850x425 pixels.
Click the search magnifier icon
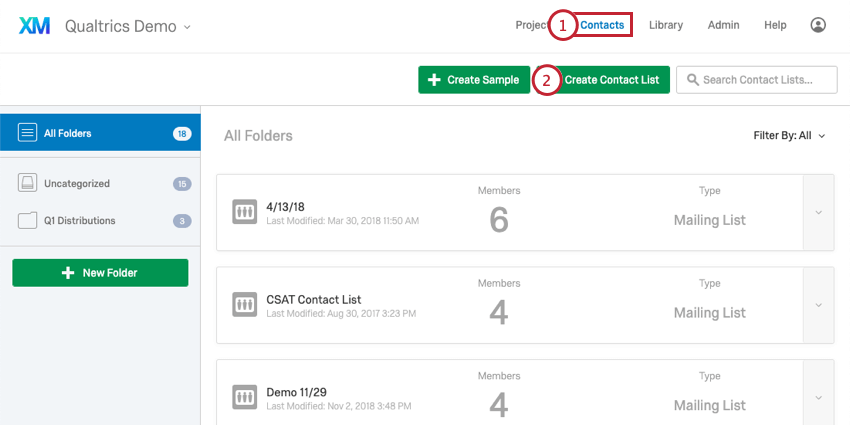(692, 80)
